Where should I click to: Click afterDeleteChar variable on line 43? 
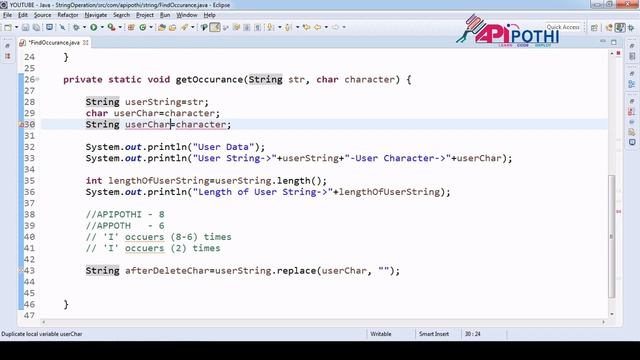click(167, 271)
